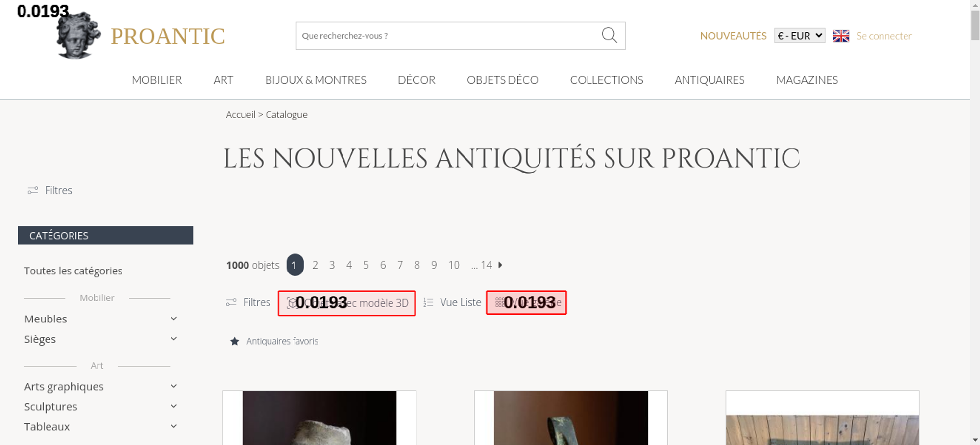Expand the Sculptures category chevron
Image resolution: width=980 pixels, height=445 pixels.
click(173, 406)
